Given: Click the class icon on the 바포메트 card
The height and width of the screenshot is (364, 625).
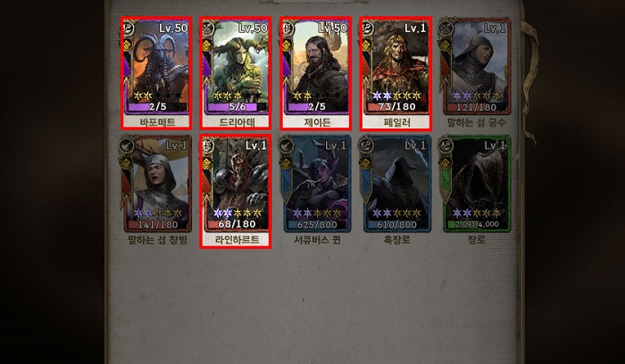Looking at the screenshot, I should [x=128, y=28].
